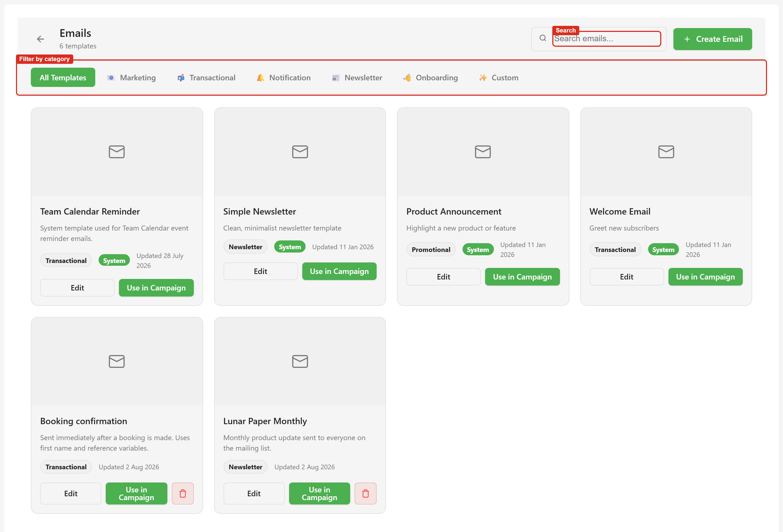Select the All Templates filter tab
This screenshot has height=532, width=783.
click(63, 78)
